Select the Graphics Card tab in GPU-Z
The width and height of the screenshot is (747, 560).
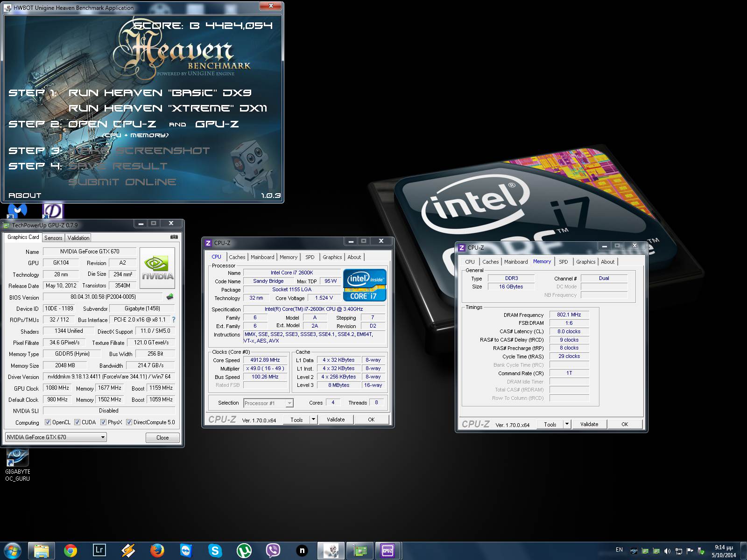pos(23,237)
